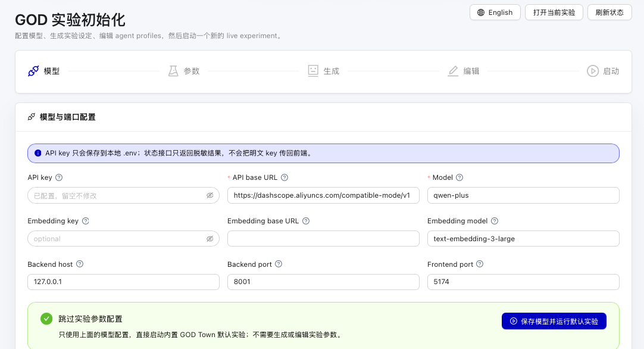Show Embedding key using eye toggle
This screenshot has height=349, width=644.
click(210, 239)
